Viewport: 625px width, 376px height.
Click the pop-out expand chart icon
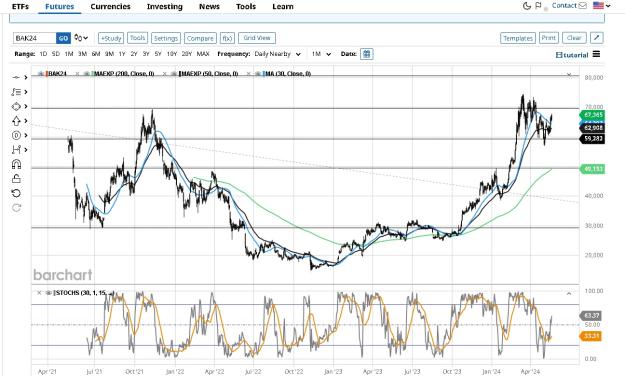click(x=596, y=38)
